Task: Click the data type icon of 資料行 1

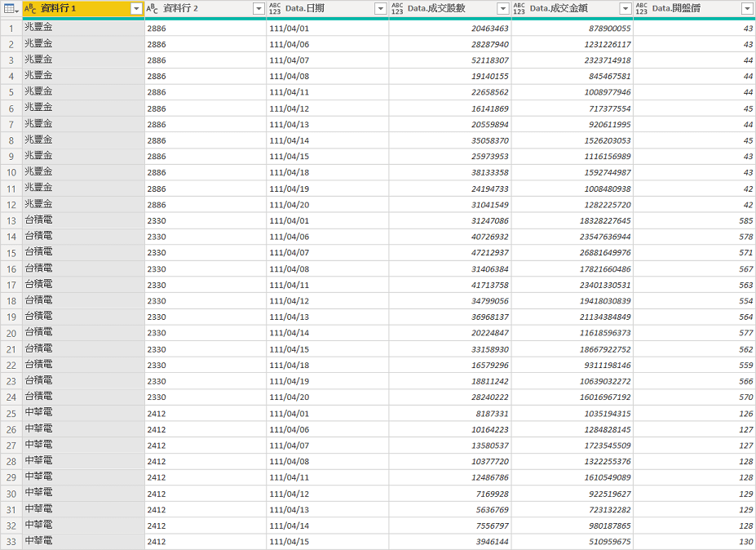Action: click(x=30, y=8)
